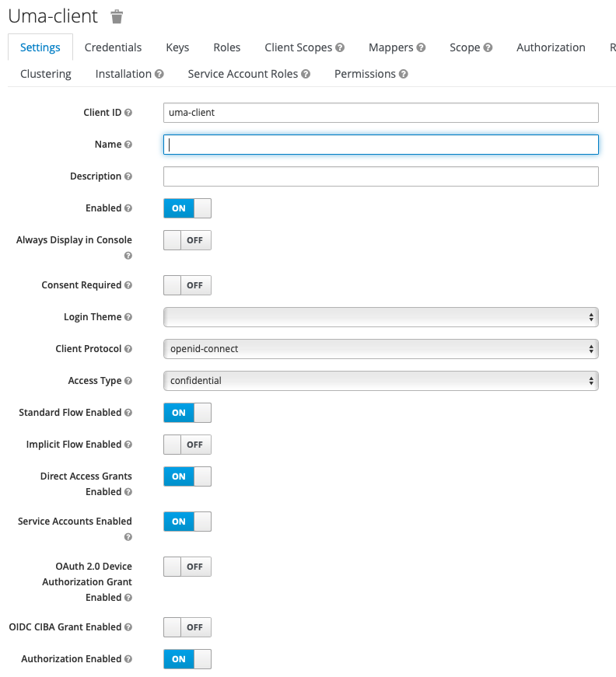Screen dimensions: 616x677
Task: Open the Client Protocol dropdown
Action: click(380, 349)
